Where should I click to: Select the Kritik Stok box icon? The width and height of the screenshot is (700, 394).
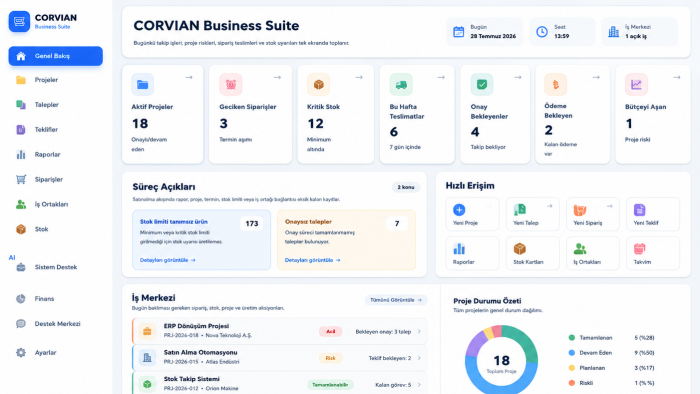(x=318, y=84)
